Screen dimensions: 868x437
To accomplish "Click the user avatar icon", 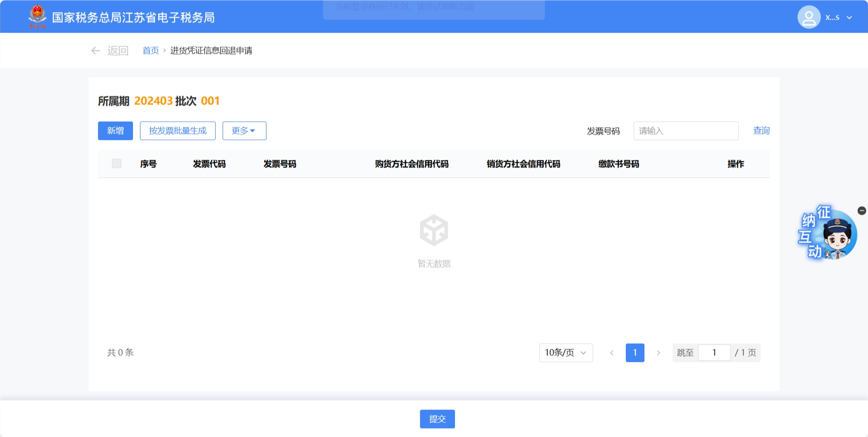I will point(809,17).
